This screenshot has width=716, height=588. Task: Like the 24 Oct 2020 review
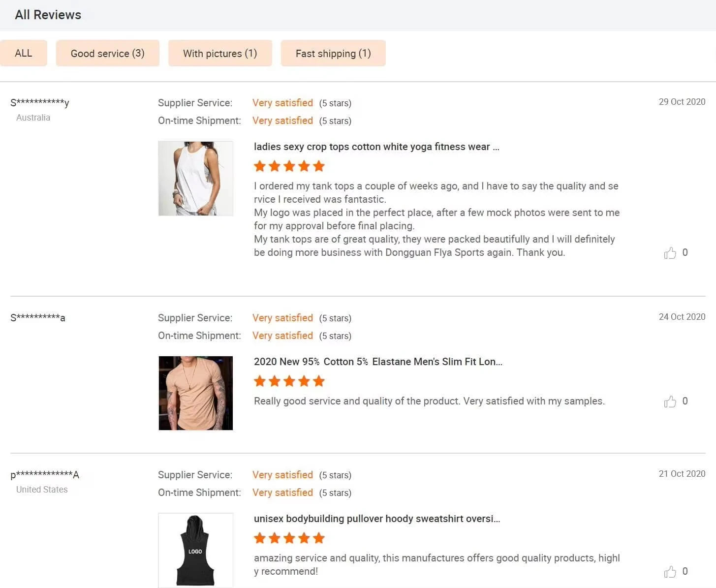(670, 402)
